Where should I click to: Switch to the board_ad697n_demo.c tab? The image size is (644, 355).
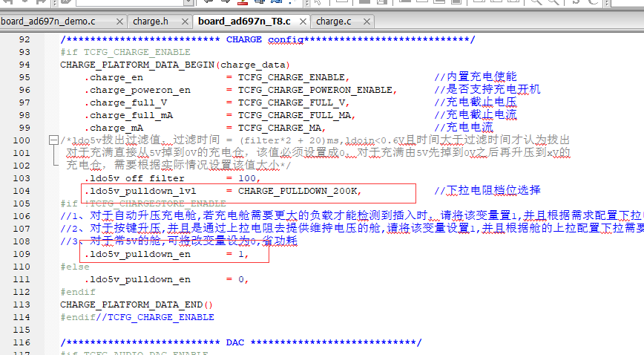coord(48,22)
